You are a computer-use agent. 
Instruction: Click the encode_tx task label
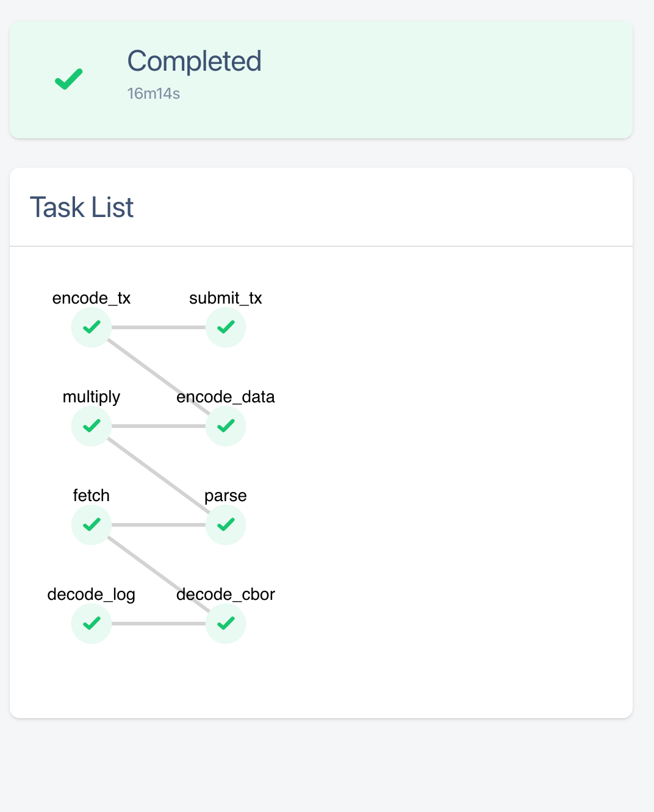pyautogui.click(x=92, y=298)
